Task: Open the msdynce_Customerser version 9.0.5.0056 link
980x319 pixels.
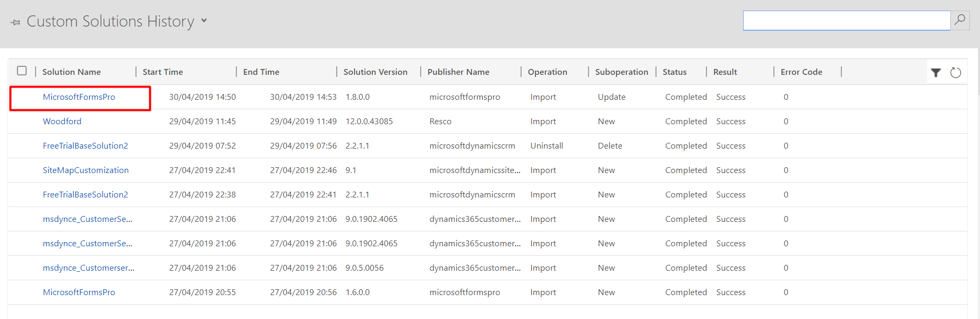Action: coord(88,268)
